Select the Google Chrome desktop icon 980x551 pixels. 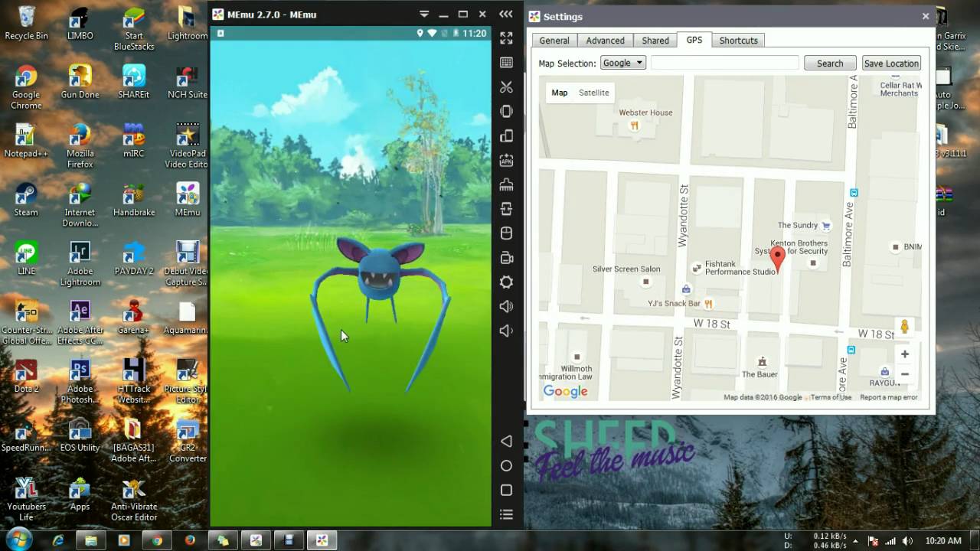pos(26,87)
